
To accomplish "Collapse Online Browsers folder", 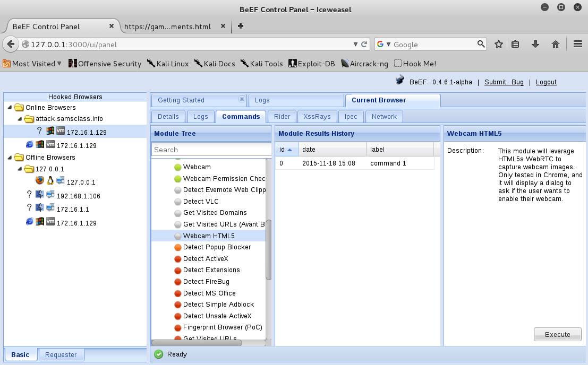I will (10, 108).
